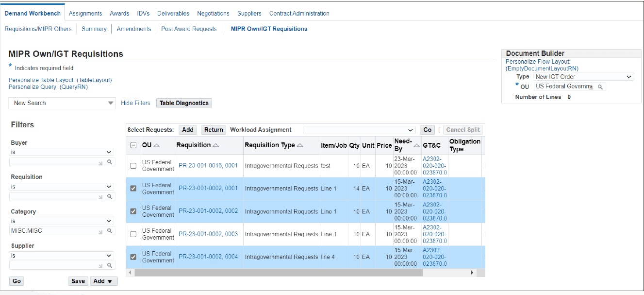The width and height of the screenshot is (644, 295).
Task: Sort by the Need-By column arrow
Action: (x=417, y=145)
